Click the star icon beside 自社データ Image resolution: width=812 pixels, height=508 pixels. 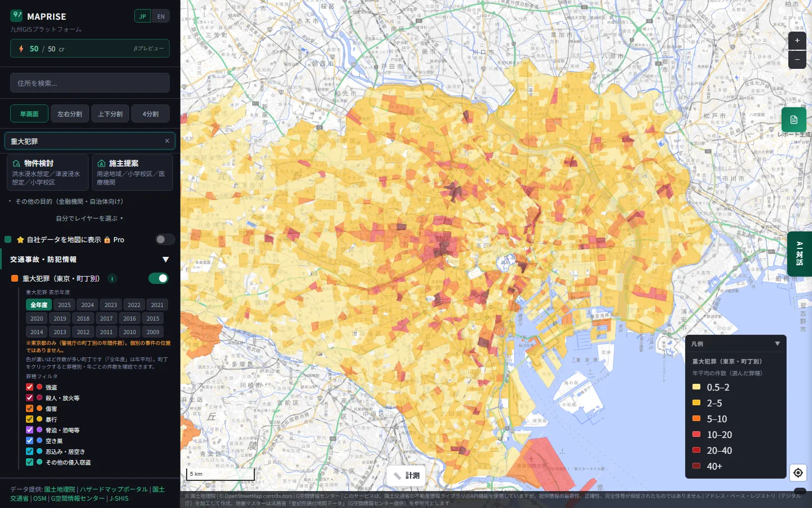click(x=20, y=240)
